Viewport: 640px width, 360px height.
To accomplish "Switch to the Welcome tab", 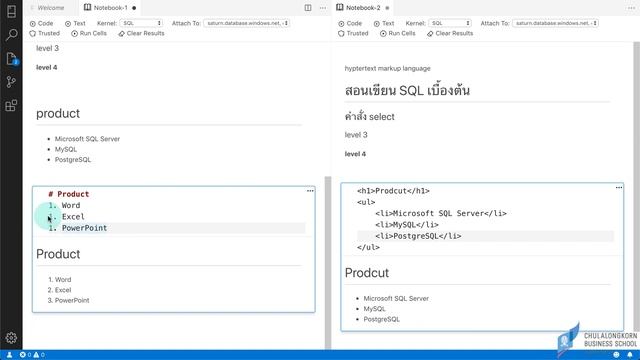I will click(51, 8).
